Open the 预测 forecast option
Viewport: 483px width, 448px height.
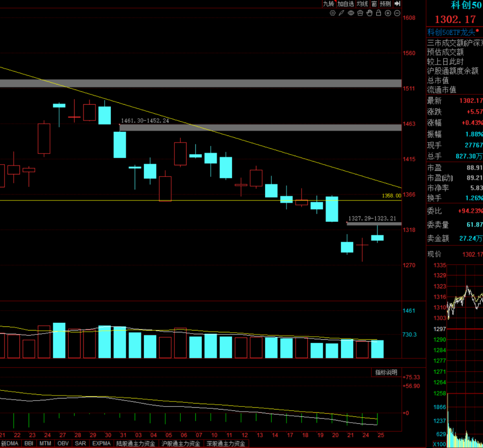pyautogui.click(x=385, y=4)
